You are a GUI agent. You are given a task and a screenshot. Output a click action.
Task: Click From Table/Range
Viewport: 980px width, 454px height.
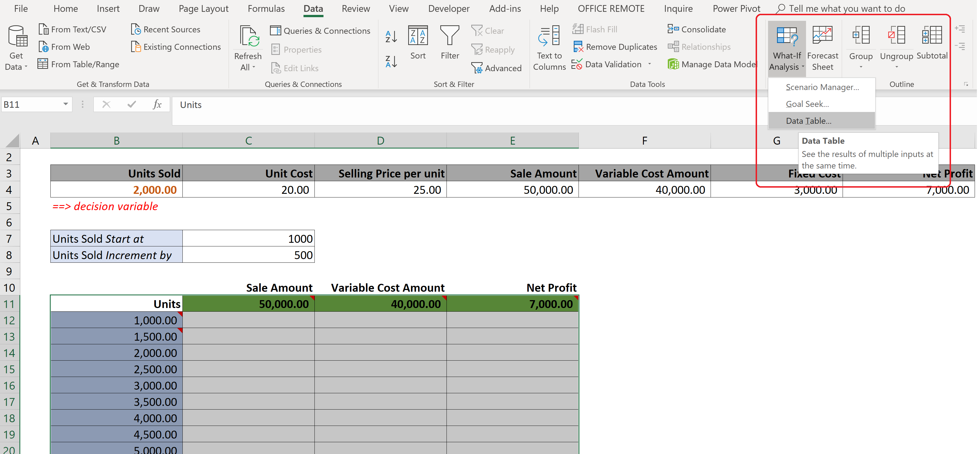pos(78,64)
